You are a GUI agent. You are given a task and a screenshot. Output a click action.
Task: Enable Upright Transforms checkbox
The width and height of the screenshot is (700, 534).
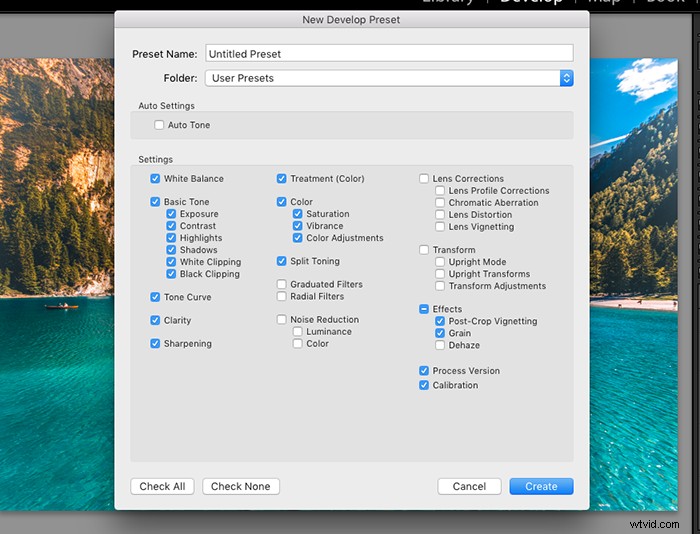[x=440, y=274]
